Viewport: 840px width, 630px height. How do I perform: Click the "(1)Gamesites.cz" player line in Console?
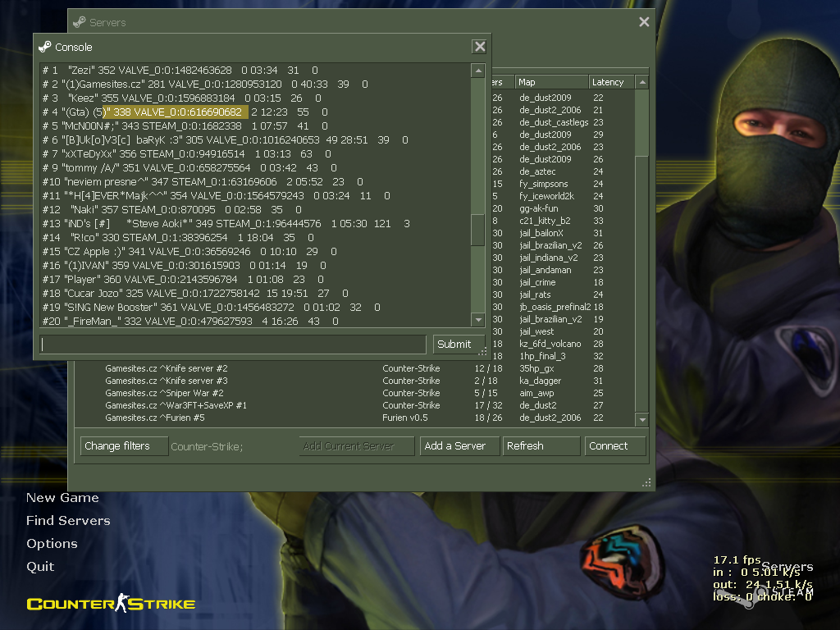click(205, 84)
